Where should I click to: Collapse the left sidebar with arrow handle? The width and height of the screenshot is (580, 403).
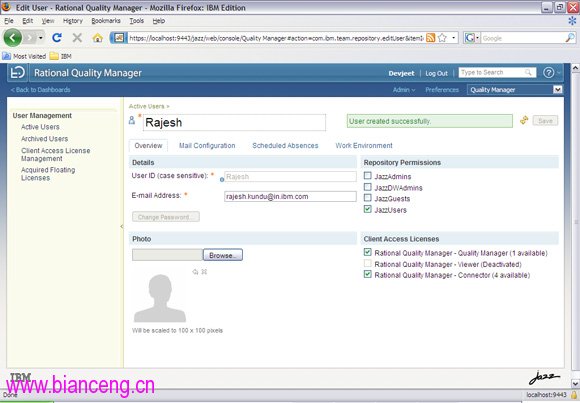click(122, 226)
